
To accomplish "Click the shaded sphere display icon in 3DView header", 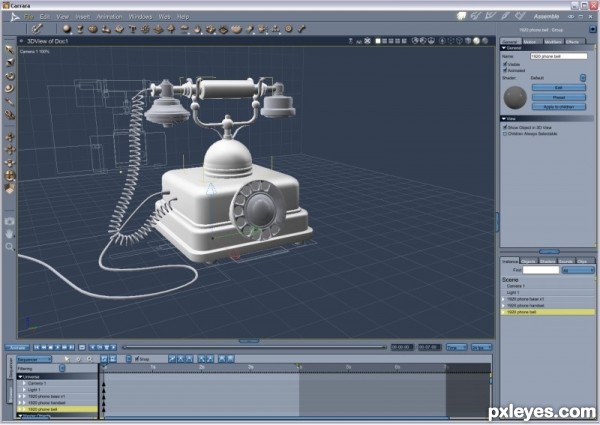I will coord(476,41).
